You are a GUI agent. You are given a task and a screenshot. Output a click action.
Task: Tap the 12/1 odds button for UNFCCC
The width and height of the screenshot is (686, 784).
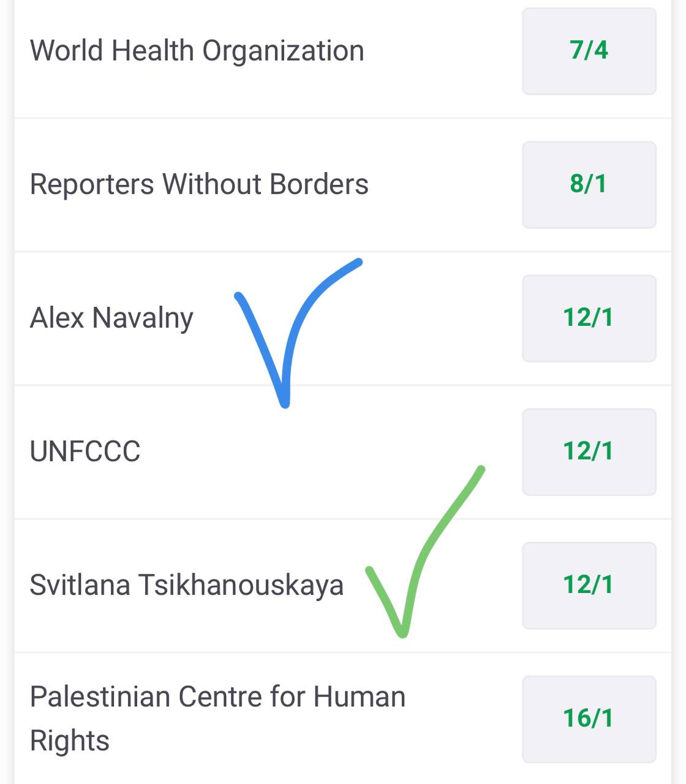[x=589, y=451]
